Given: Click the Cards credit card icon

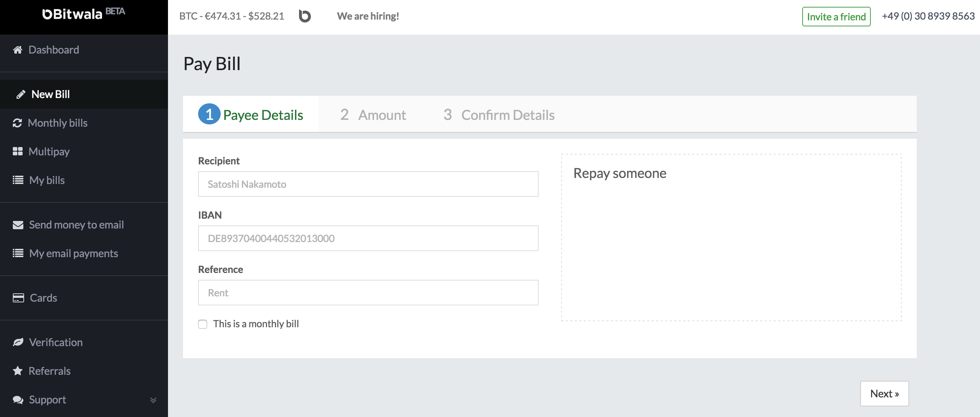Looking at the screenshot, I should [17, 297].
